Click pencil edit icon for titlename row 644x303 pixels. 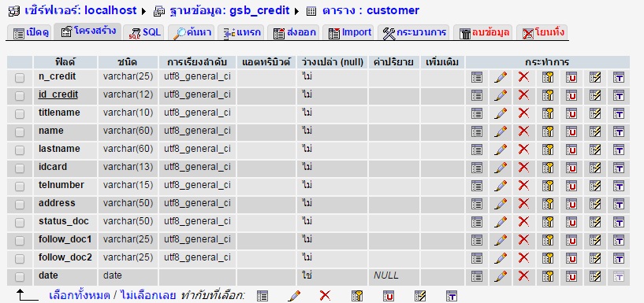(500, 113)
